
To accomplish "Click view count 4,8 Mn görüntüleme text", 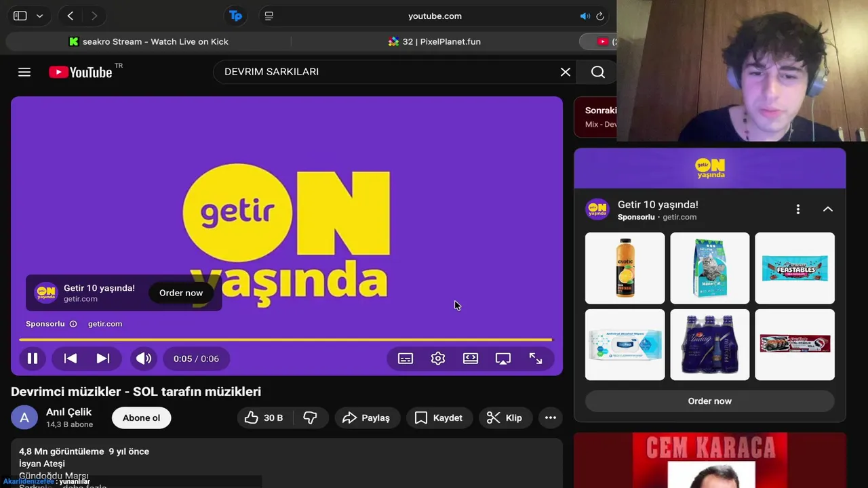I will pyautogui.click(x=62, y=451).
